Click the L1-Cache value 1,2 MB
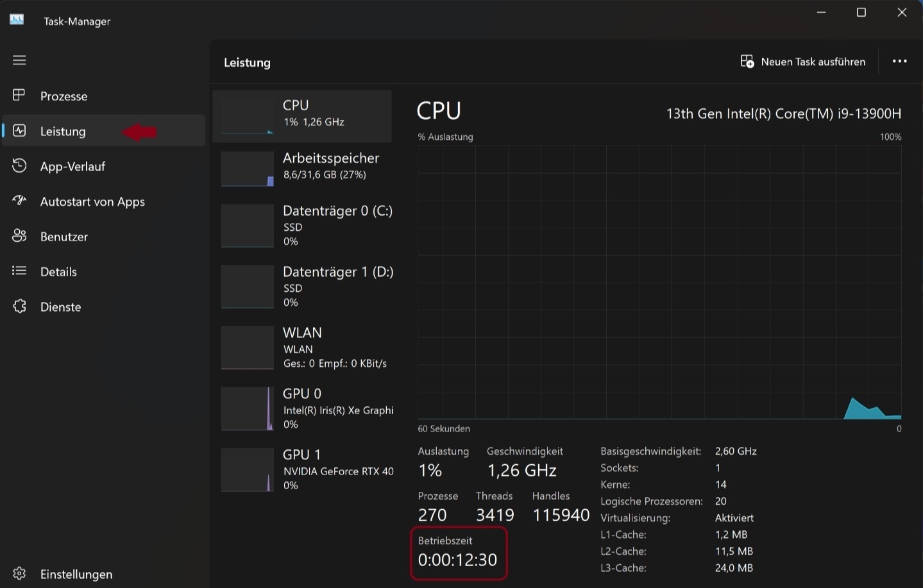This screenshot has height=588, width=923. (x=731, y=535)
